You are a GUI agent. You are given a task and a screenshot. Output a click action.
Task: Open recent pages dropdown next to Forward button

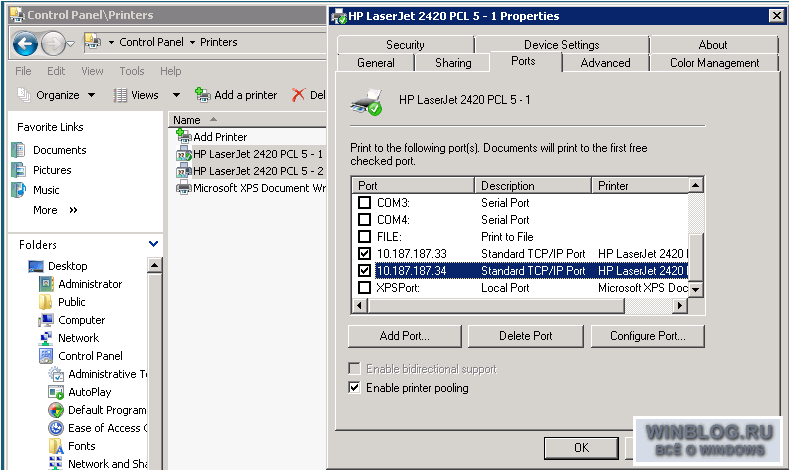click(71, 44)
